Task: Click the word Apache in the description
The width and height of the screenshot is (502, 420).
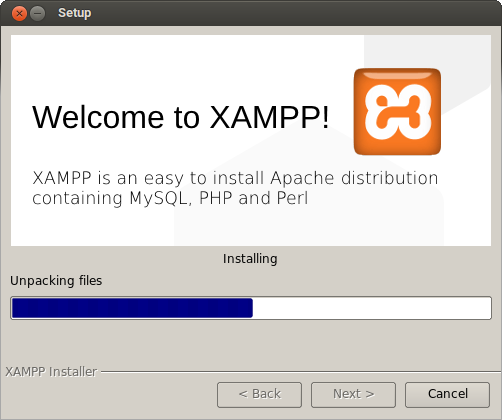Action: click(x=302, y=178)
